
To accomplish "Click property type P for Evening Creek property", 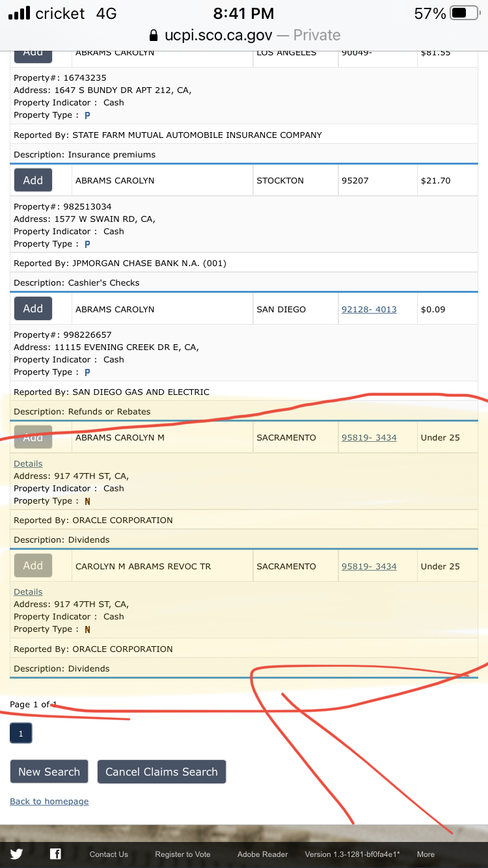I will [x=87, y=372].
